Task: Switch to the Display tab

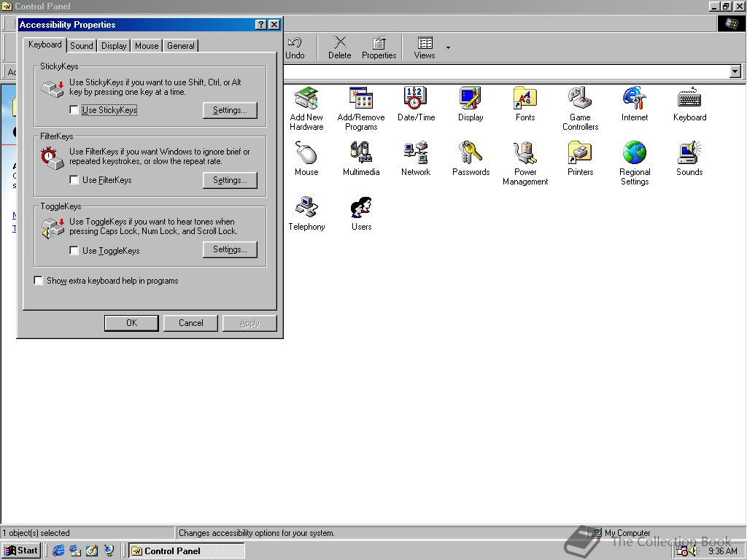Action: tap(114, 46)
